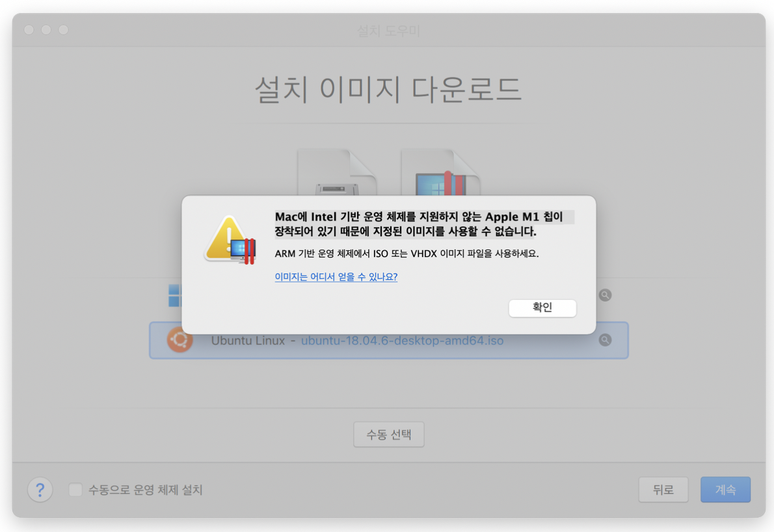Go back with the 뒤로 button

pos(663,490)
